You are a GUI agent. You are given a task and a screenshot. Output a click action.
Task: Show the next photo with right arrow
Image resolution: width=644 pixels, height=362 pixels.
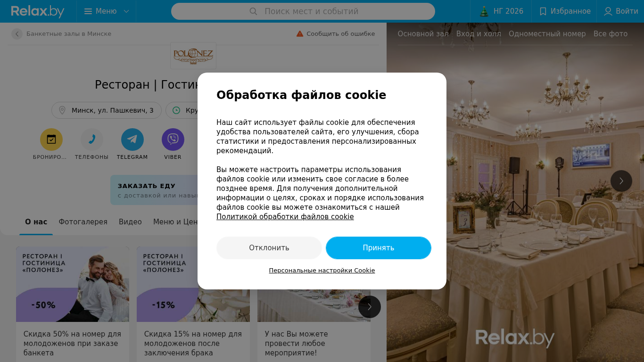click(x=621, y=181)
